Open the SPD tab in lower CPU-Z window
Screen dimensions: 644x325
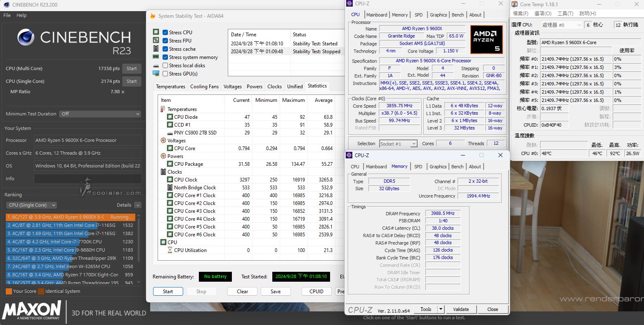pos(418,167)
